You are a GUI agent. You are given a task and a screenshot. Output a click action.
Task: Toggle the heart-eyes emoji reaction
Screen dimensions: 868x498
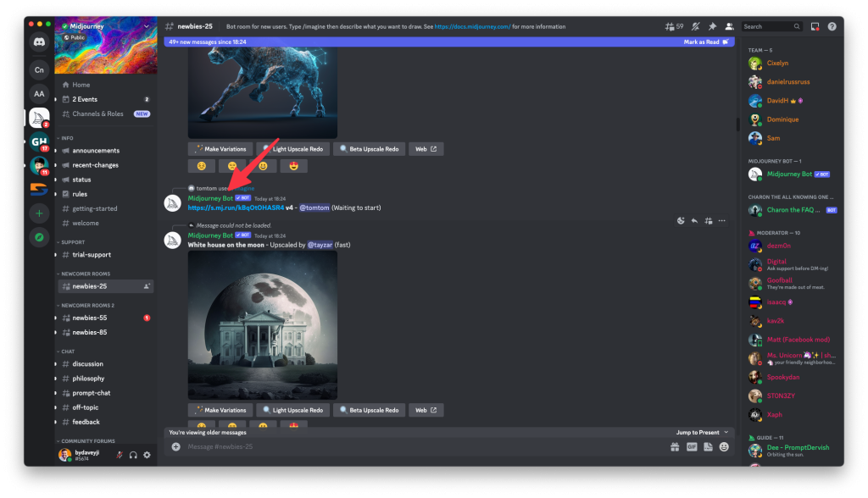tap(294, 166)
